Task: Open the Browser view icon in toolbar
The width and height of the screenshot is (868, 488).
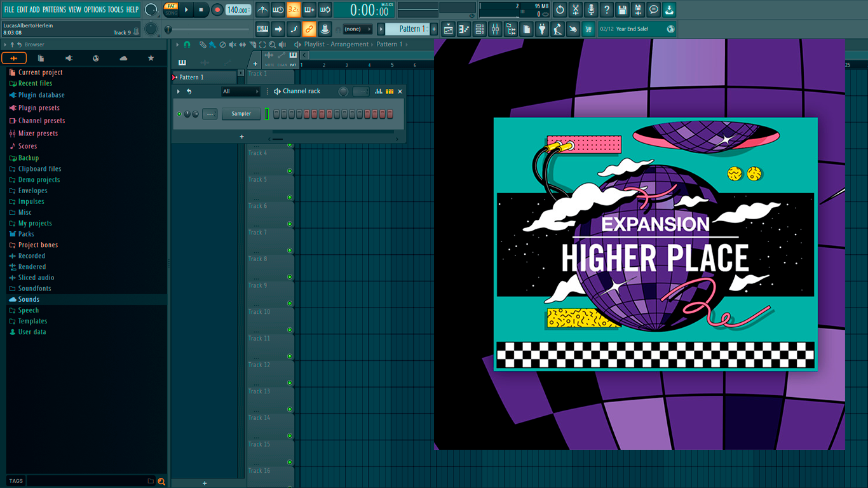Action: point(511,29)
